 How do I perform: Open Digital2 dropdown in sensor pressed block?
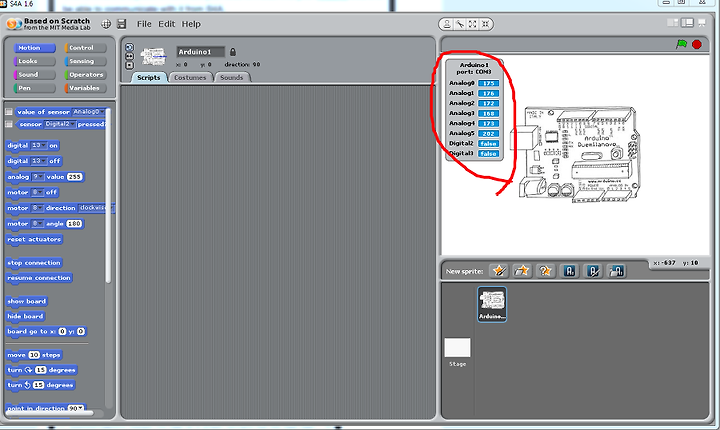[x=60, y=124]
